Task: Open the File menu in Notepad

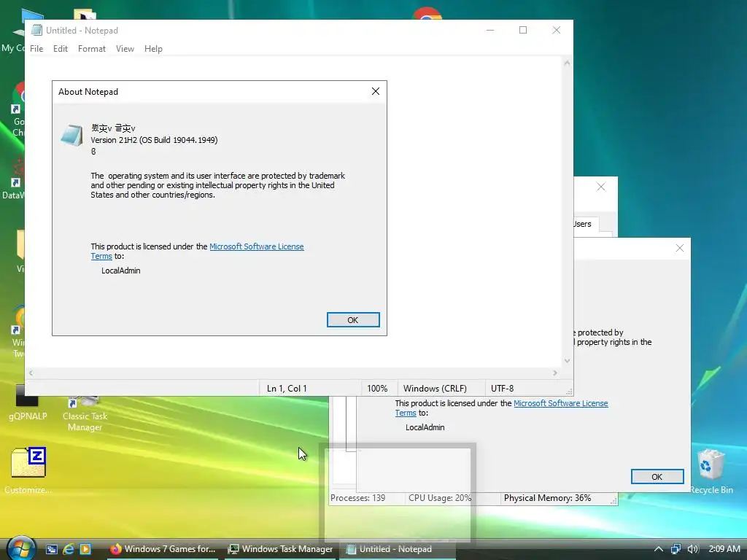Action: pyautogui.click(x=36, y=49)
